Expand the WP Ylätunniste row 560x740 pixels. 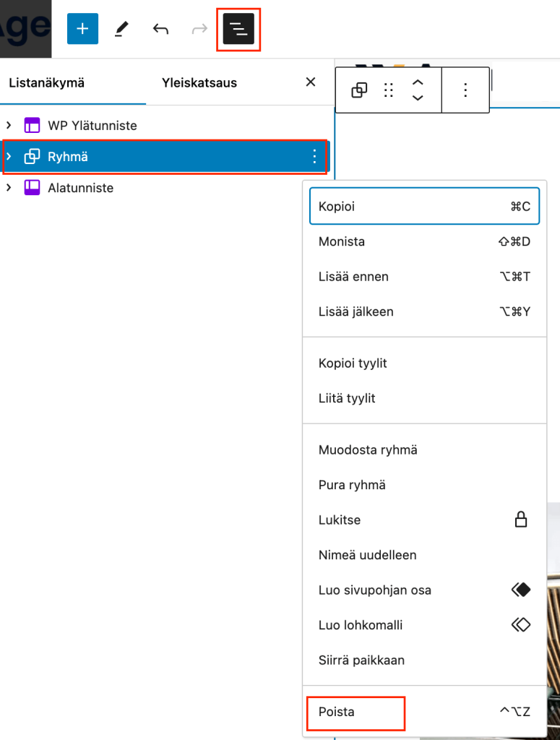[x=9, y=125]
